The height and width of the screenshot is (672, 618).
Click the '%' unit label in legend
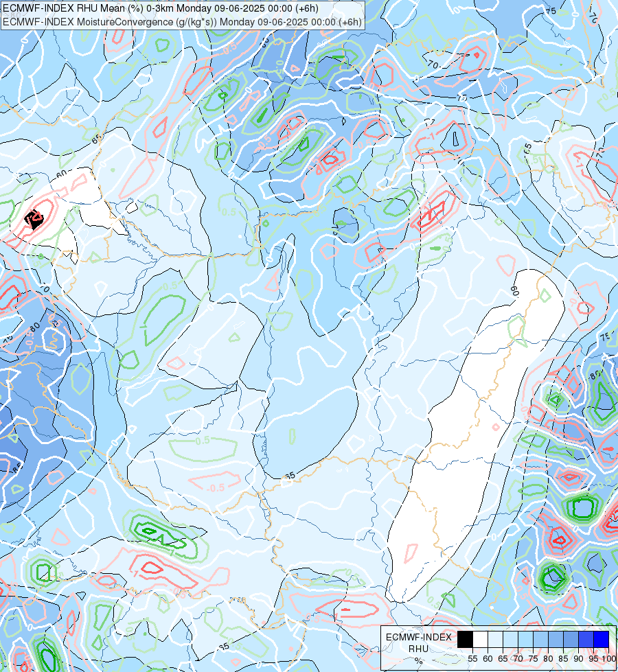coord(419,660)
